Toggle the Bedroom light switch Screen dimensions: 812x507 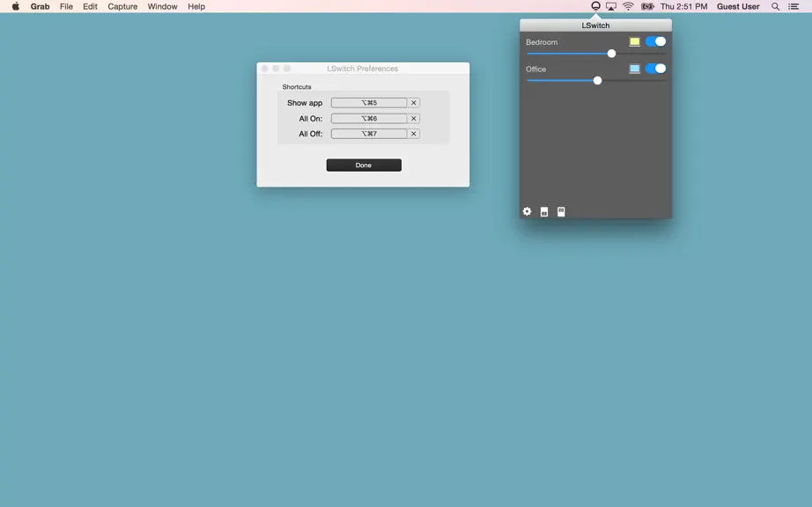(655, 41)
